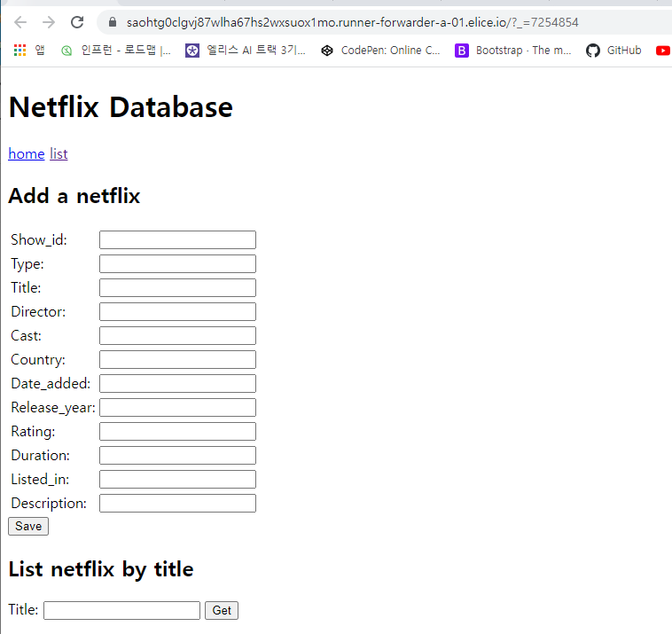Open the Bootstrap bookmark
Image resolution: width=672 pixels, height=634 pixels.
click(513, 51)
